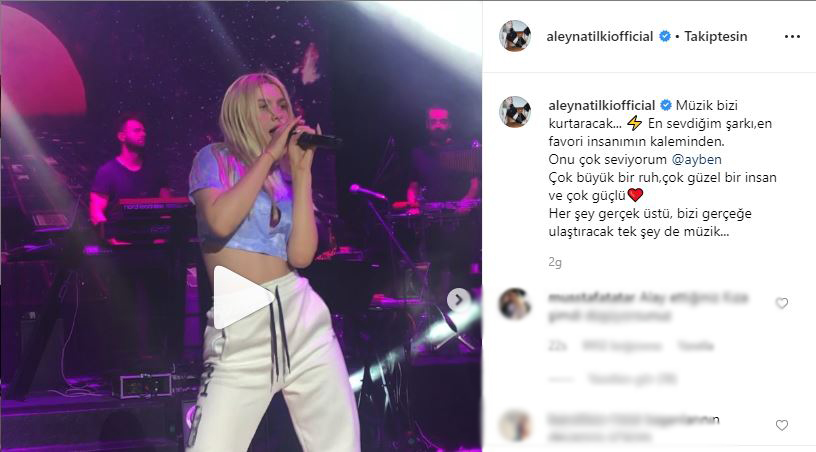816x452 pixels.
Task: Click Takiptesin following button
Action: [x=716, y=36]
